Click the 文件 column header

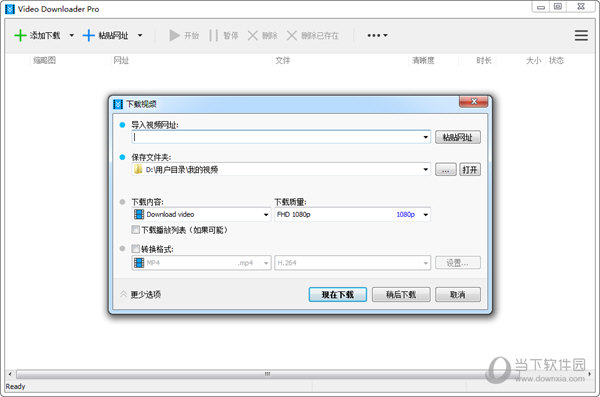283,60
